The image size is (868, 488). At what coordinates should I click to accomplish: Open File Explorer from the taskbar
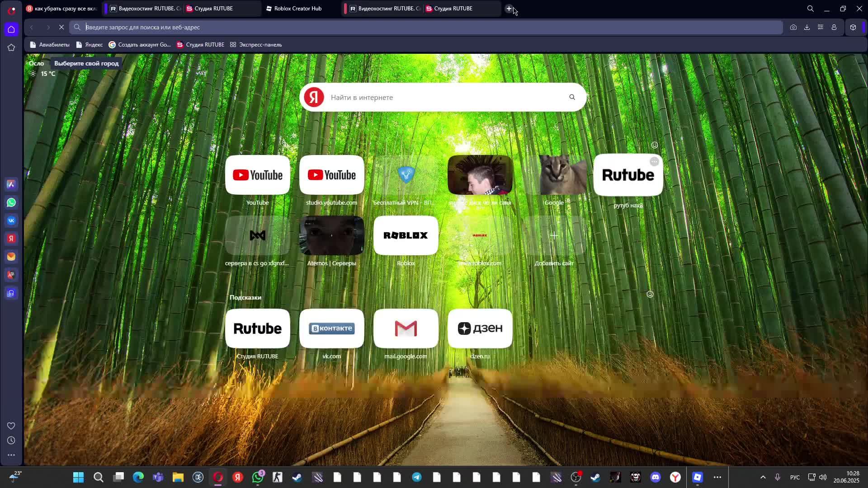click(178, 477)
